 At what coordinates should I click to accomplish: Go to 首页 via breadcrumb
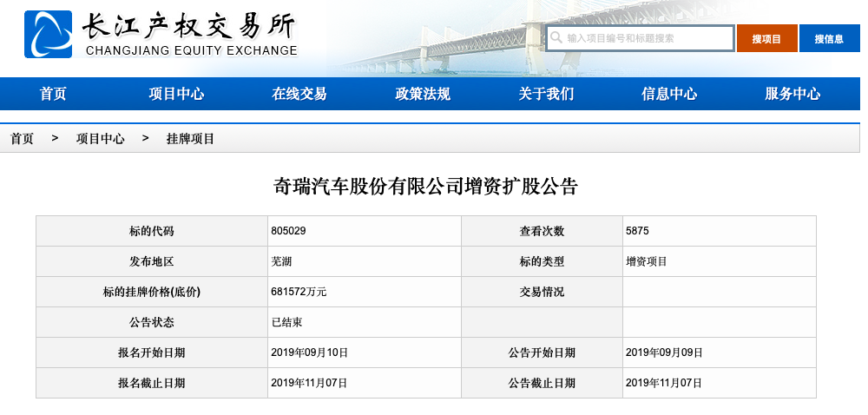click(23, 138)
